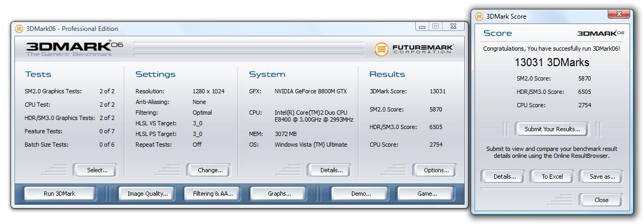Click the System section heading

click(267, 74)
